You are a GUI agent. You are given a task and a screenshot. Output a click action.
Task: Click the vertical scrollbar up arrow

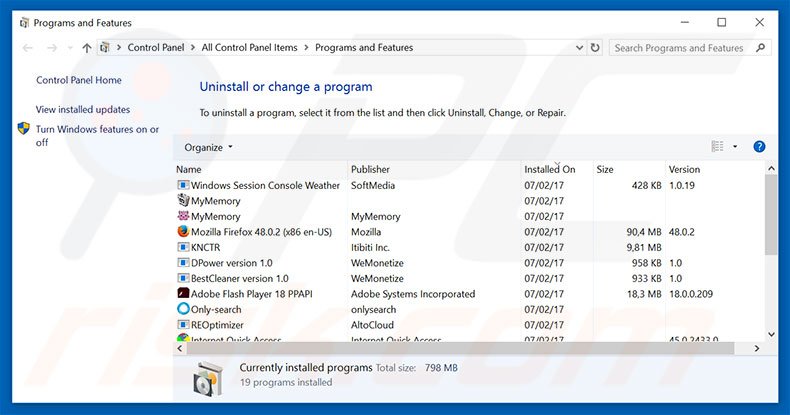pyautogui.click(x=771, y=168)
